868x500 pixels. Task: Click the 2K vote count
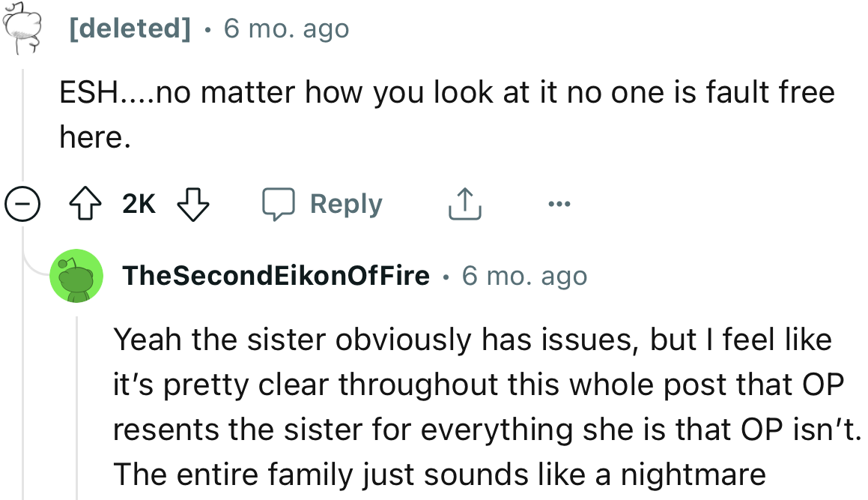click(138, 202)
